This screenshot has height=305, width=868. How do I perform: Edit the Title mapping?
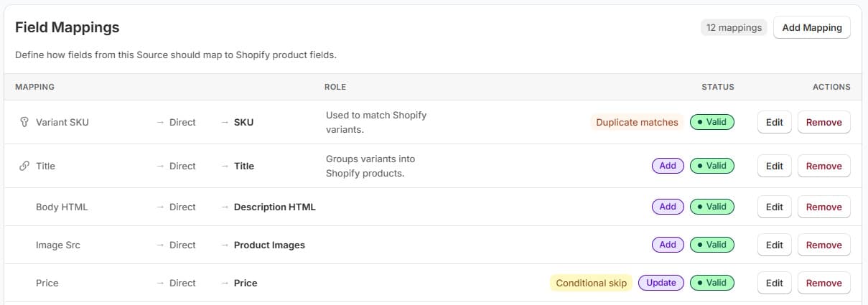tap(774, 166)
